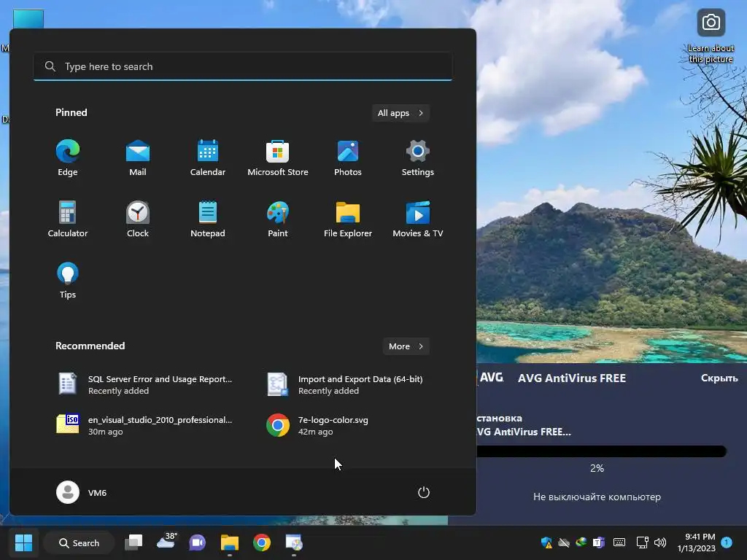Screen dimensions: 747x560
Task: Click Скрыть in the AVG installer
Action: [719, 378]
